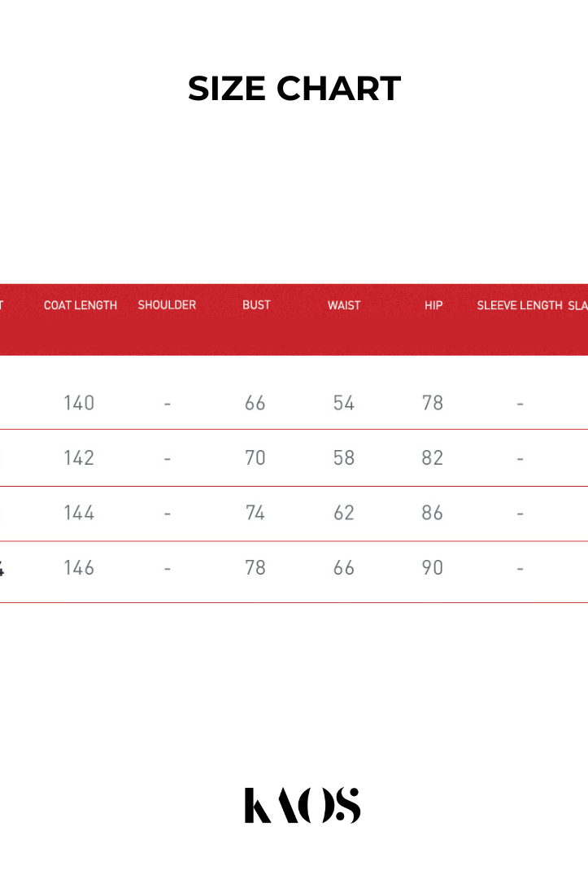Click the SIZE CHART heading
Image resolution: width=588 pixels, height=879 pixels.
294,89
